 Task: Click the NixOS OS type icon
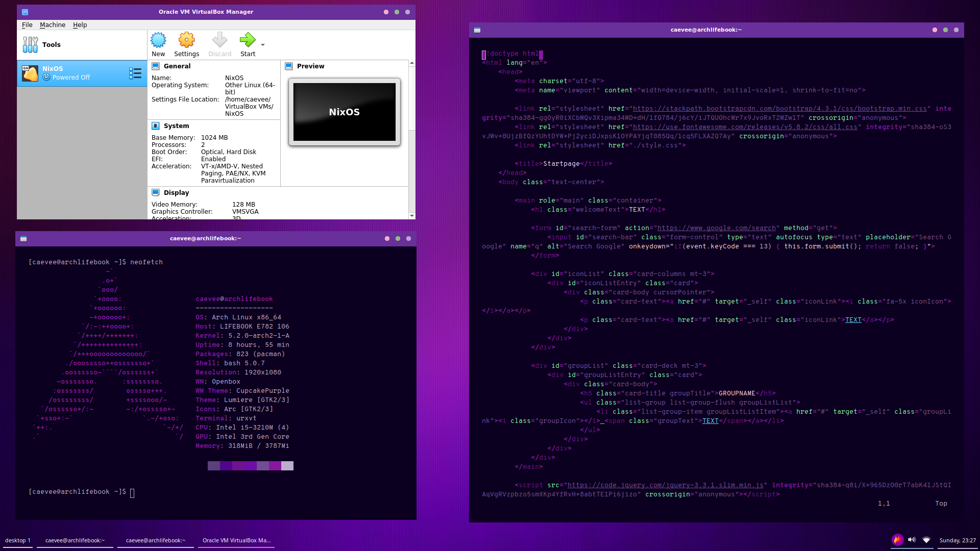(30, 73)
